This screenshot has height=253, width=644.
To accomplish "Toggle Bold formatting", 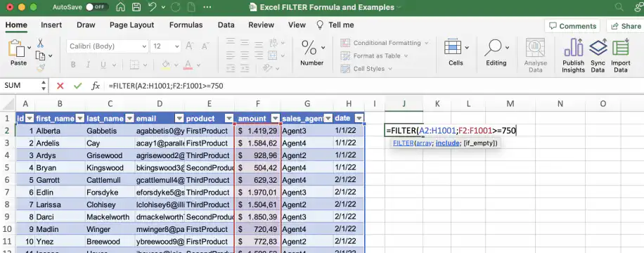I will [73, 65].
